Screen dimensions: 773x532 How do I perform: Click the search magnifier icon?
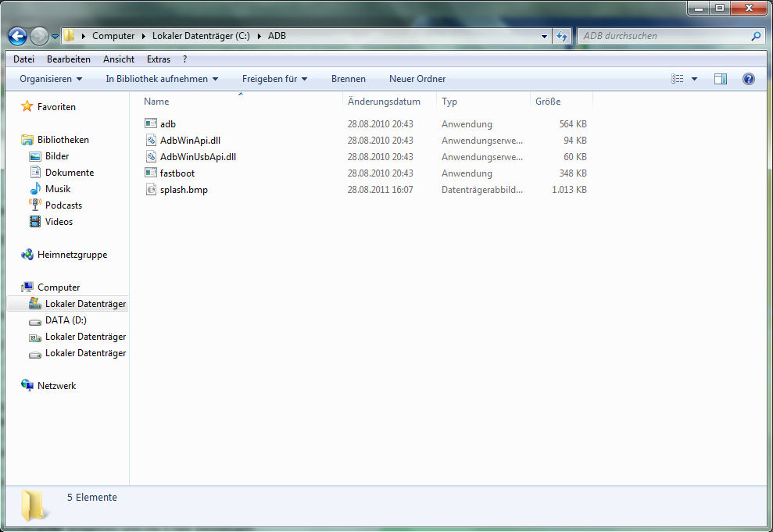point(755,36)
